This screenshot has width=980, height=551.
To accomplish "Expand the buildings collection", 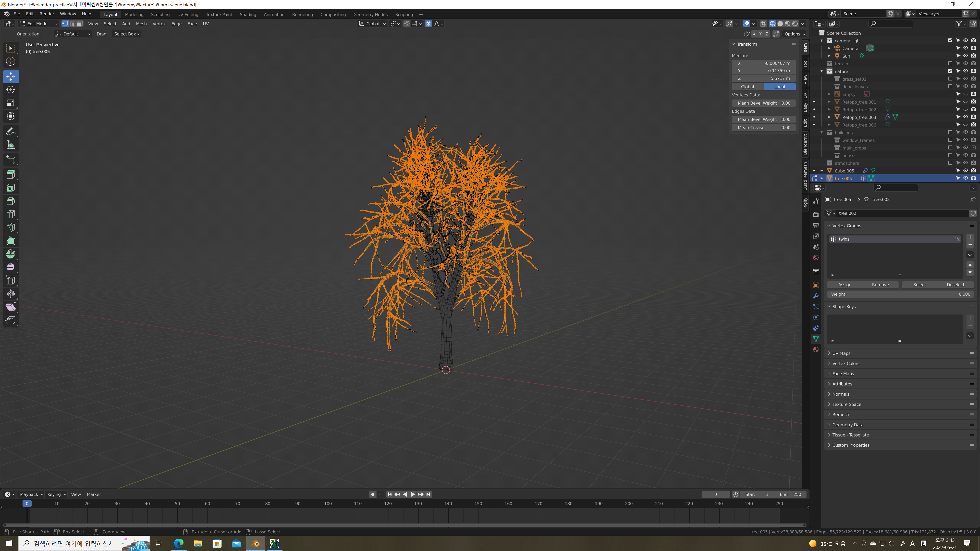I will click(822, 133).
